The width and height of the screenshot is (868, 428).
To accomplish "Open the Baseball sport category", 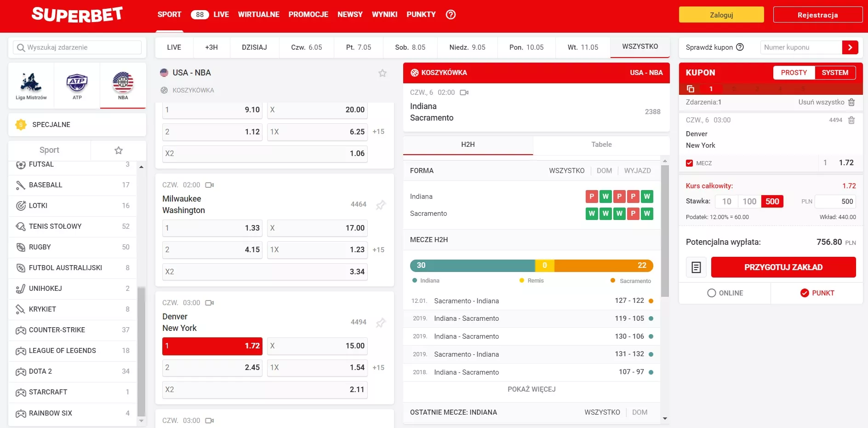I will click(x=73, y=185).
